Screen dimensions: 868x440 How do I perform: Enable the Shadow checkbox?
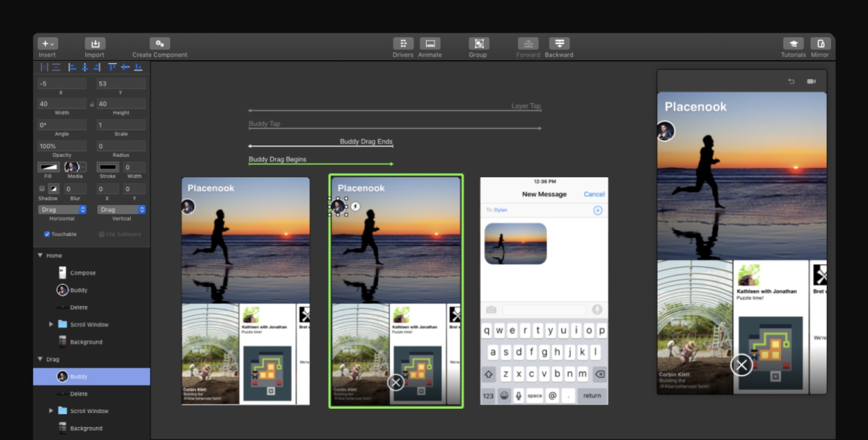(42, 189)
